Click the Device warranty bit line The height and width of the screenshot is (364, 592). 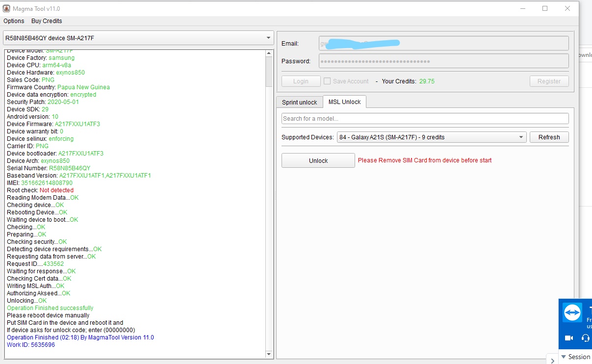tap(35, 131)
